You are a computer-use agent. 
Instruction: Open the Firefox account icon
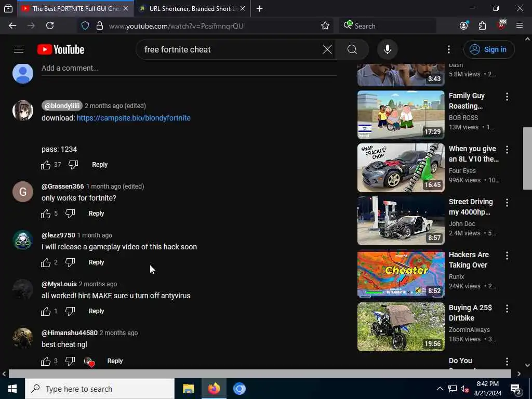[464, 26]
